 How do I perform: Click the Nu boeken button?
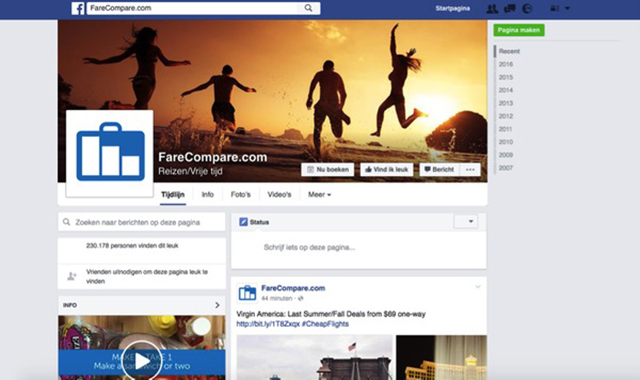point(328,169)
